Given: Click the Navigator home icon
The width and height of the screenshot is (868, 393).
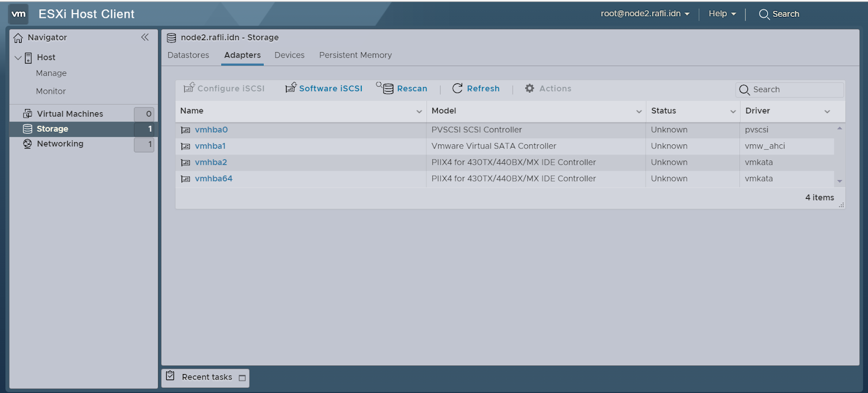Looking at the screenshot, I should [18, 37].
